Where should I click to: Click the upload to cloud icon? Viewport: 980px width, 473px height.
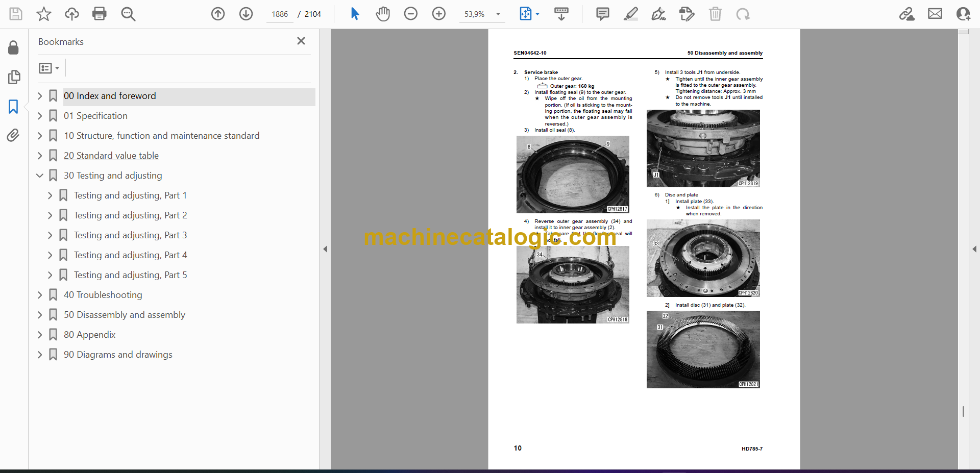72,14
